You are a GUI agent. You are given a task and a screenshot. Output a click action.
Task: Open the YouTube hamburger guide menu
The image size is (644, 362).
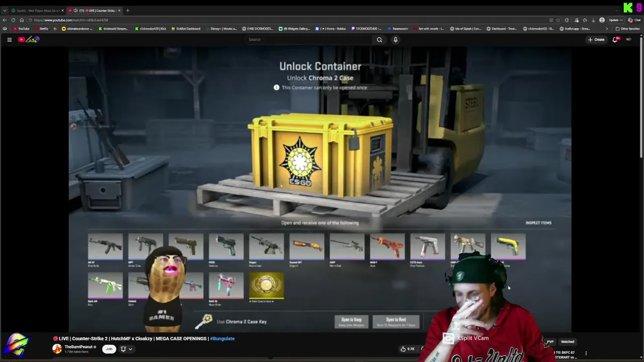(x=9, y=40)
